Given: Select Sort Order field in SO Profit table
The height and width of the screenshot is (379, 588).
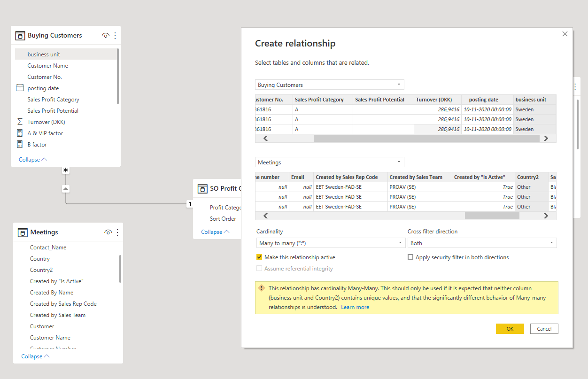Looking at the screenshot, I should click(223, 219).
